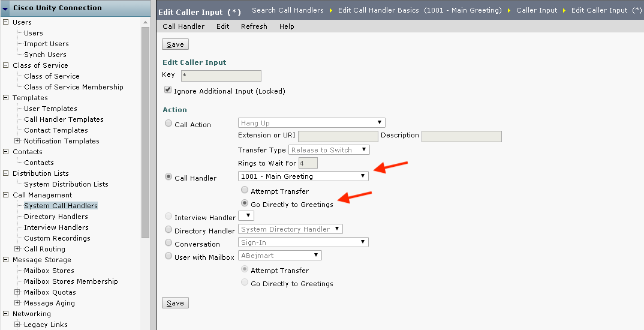This screenshot has height=330, width=644.
Task: Go to Search Call Handlers breadcrumb
Action: [287, 10]
